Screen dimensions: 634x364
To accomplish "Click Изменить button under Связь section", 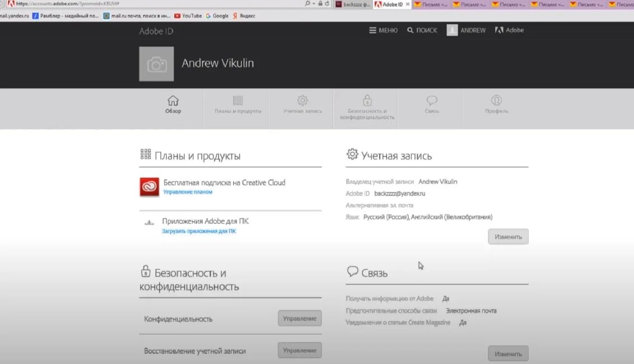I will [508, 353].
